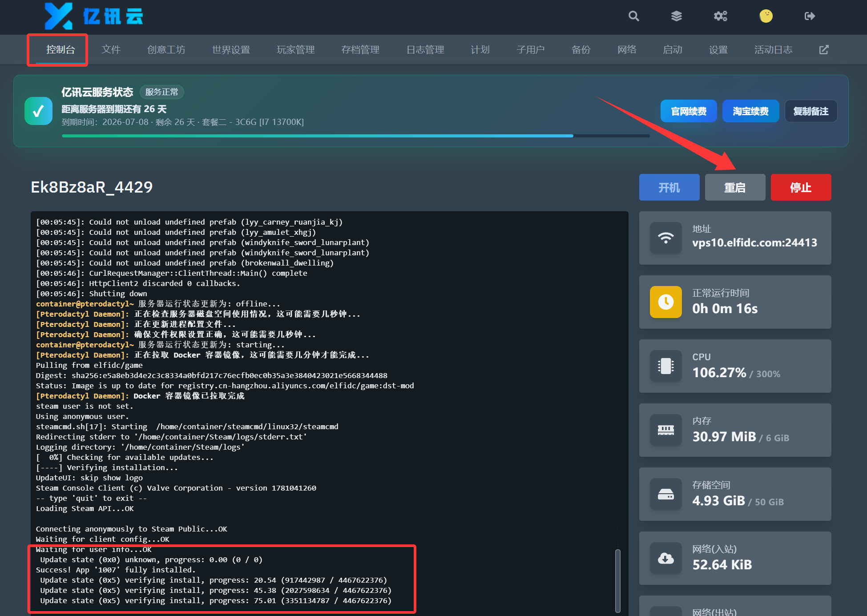Click the inbound network value 52.64 KiB

pos(722,565)
